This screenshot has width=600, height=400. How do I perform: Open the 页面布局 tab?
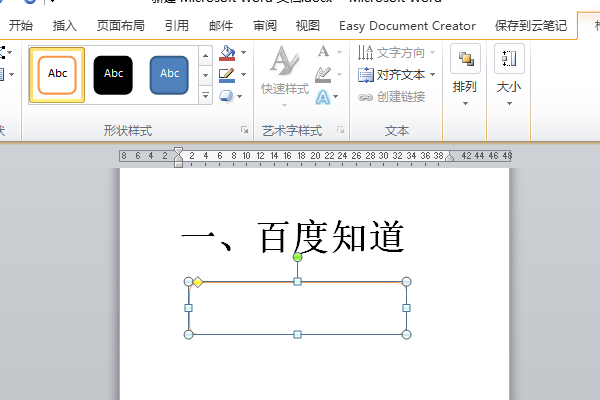pyautogui.click(x=121, y=26)
